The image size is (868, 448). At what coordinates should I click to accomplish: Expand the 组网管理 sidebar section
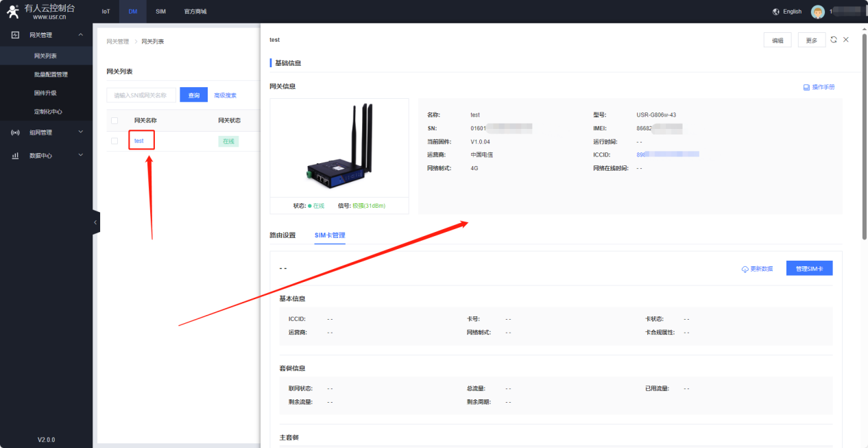80,132
